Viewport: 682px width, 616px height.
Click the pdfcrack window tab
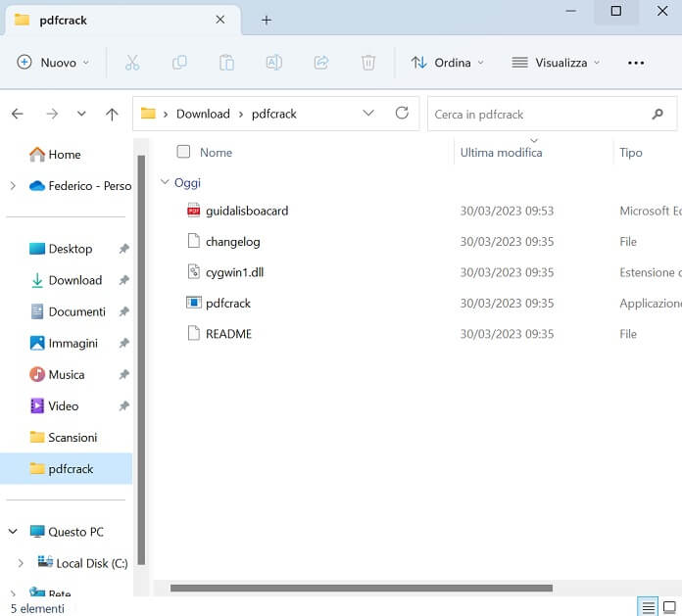point(122,20)
